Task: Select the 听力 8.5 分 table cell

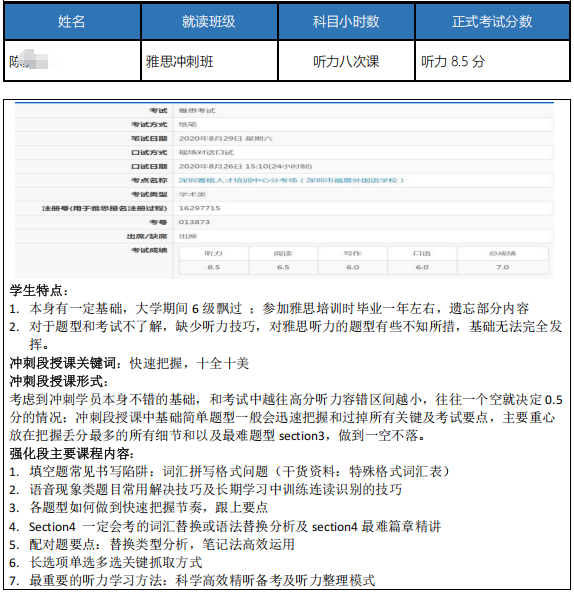Action: (x=492, y=61)
